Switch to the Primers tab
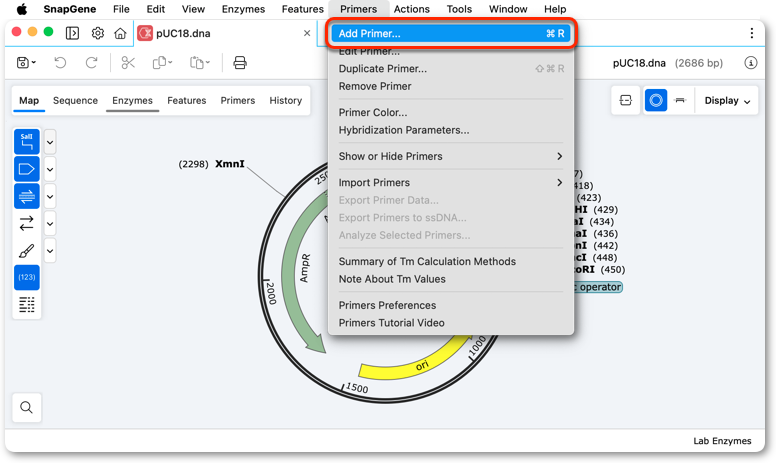The height and width of the screenshot is (463, 776). click(x=238, y=100)
